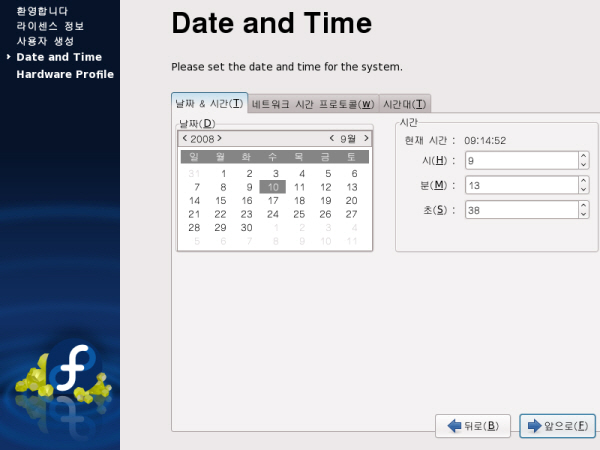600x450 pixels.
Task: Select September 24 in the calendar
Action: click(x=273, y=214)
